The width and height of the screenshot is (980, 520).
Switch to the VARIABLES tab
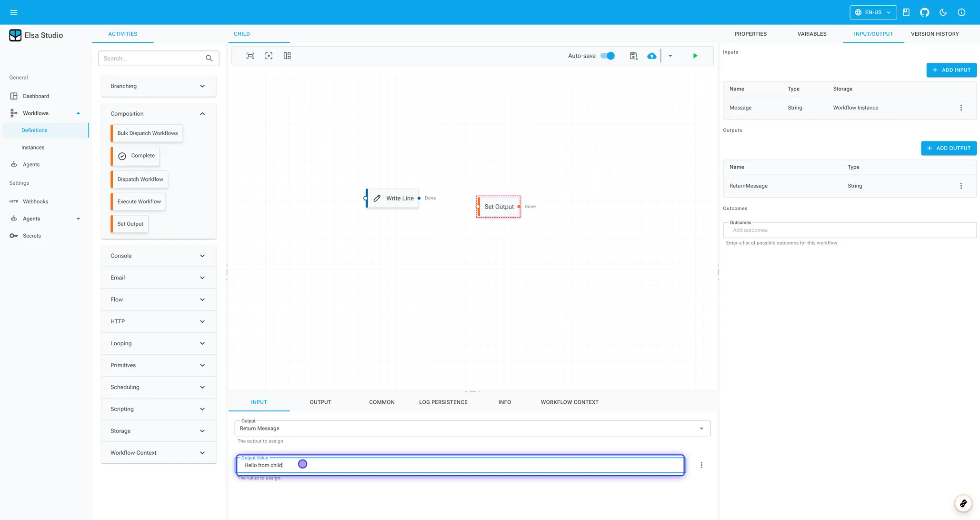click(x=811, y=34)
